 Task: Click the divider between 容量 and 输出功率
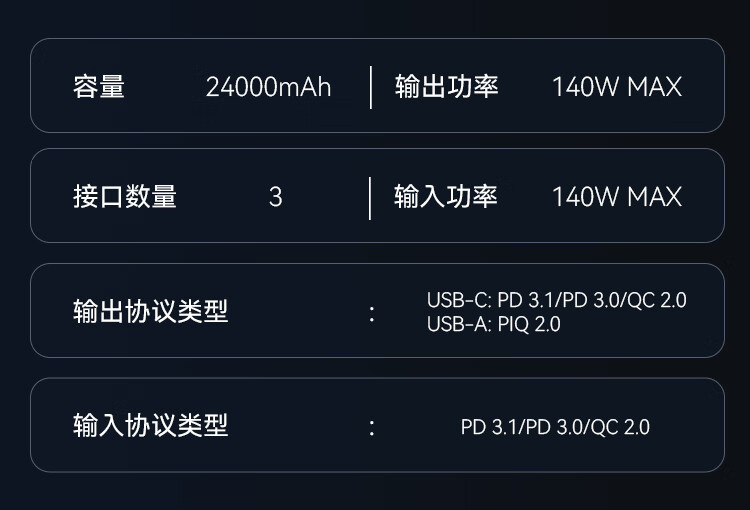pyautogui.click(x=371, y=88)
